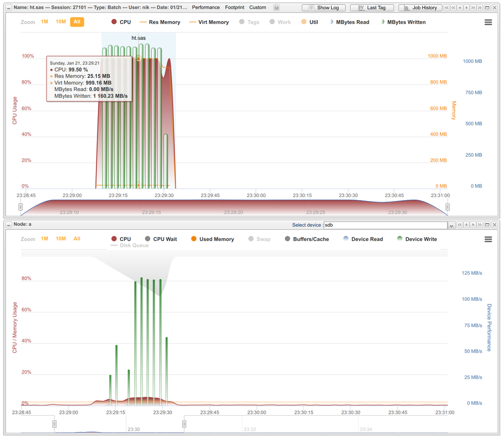Viewport: 504px width, 438px height.
Task: Open the job chart hamburger menu
Action: point(488,22)
